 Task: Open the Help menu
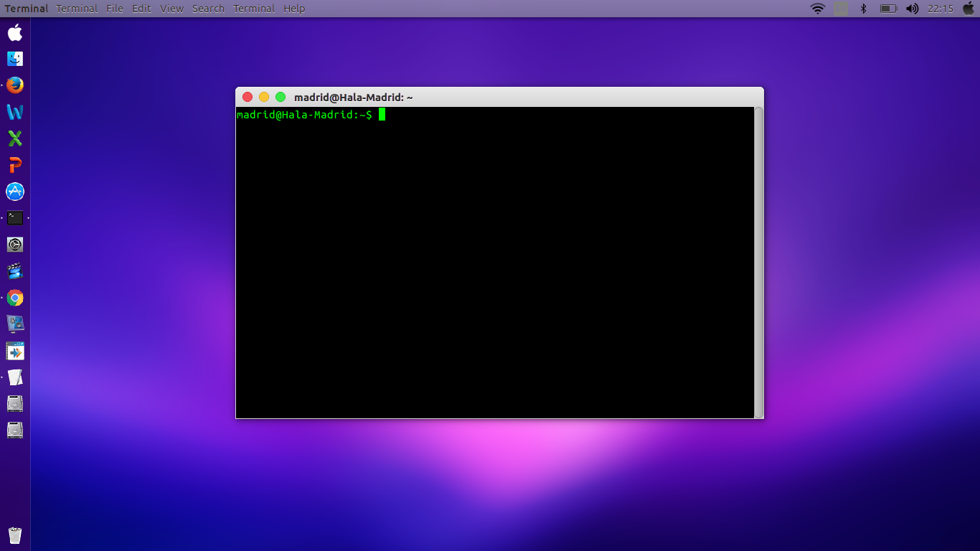click(293, 8)
